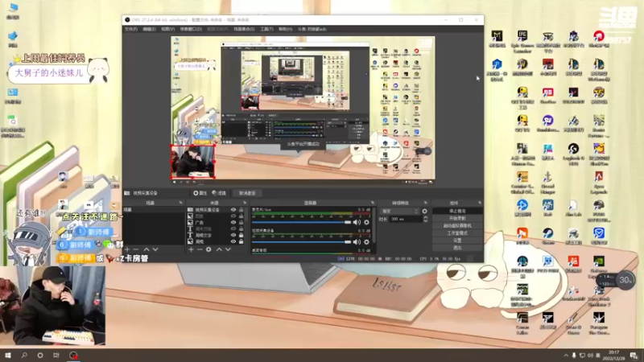Open the 场景集合(S) menu in OBS

coord(244,29)
